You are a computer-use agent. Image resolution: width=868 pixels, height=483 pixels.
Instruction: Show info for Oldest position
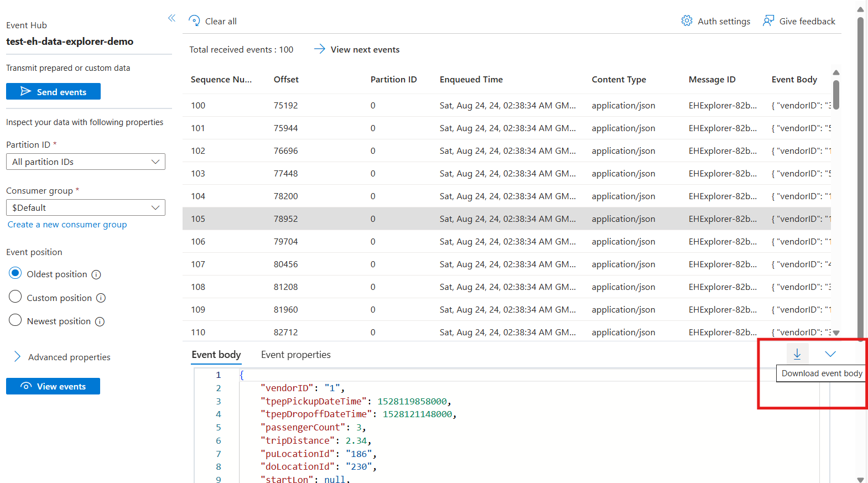click(x=96, y=274)
